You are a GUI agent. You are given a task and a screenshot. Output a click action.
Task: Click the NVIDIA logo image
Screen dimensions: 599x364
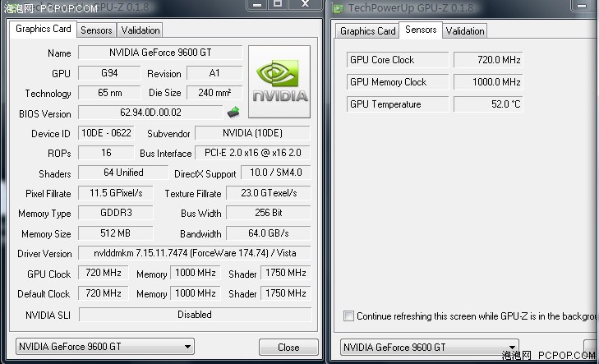tap(279, 81)
